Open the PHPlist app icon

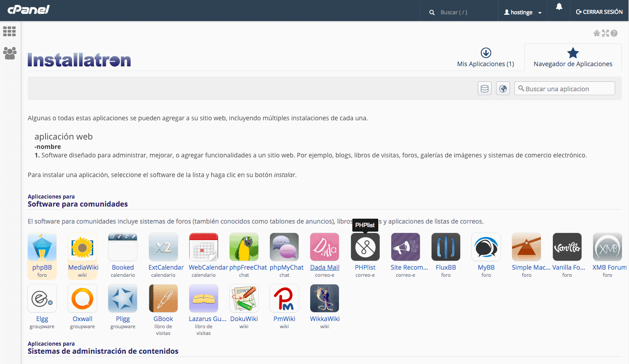point(365,247)
